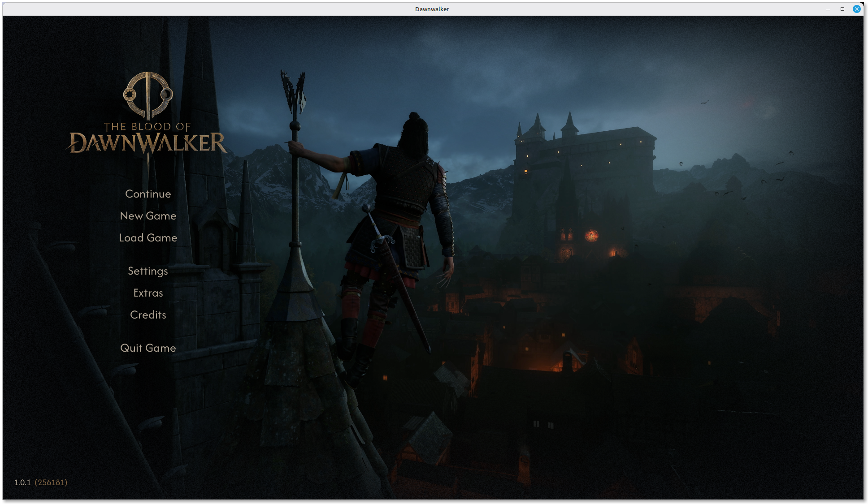
Task: Click the circular sun-and-moon emblem logo
Action: click(x=148, y=95)
